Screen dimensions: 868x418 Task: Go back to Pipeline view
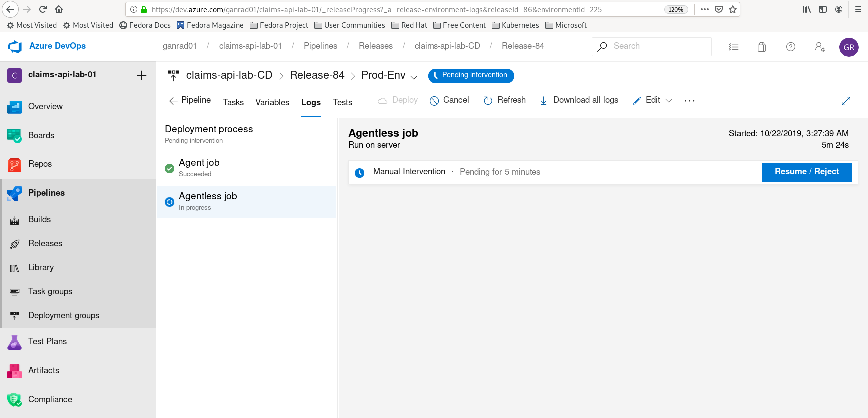(190, 100)
